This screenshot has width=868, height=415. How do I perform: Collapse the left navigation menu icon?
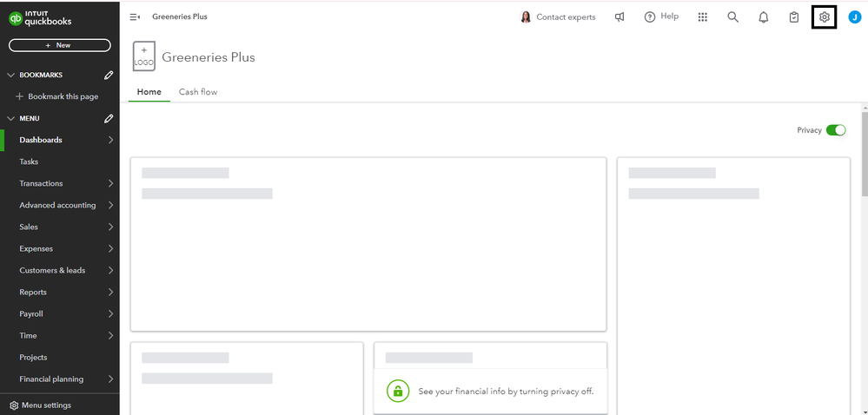(x=135, y=16)
